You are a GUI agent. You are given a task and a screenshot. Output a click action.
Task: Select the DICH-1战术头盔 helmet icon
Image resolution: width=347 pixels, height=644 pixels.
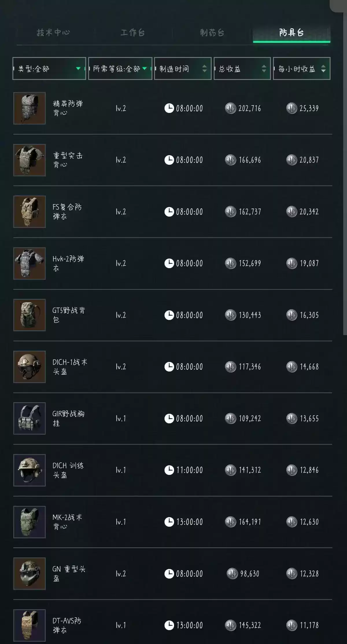point(29,367)
